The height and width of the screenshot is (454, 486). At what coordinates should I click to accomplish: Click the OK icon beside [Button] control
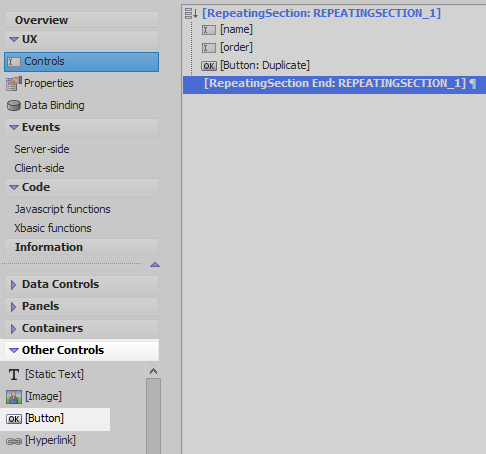click(14, 419)
